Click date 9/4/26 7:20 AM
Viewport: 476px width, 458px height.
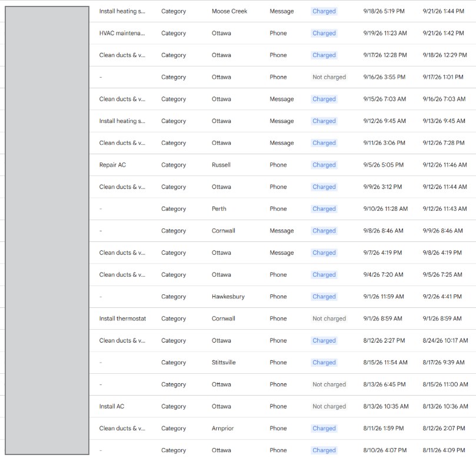tap(383, 274)
